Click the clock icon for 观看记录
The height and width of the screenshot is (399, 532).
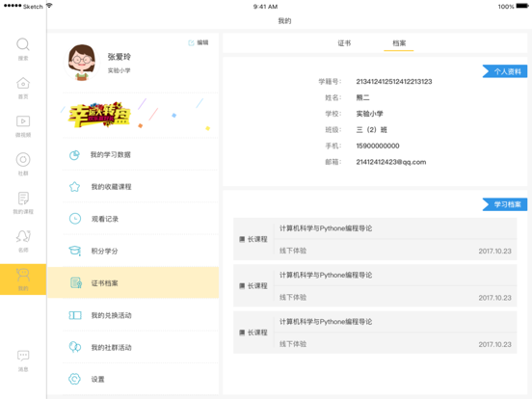75,219
